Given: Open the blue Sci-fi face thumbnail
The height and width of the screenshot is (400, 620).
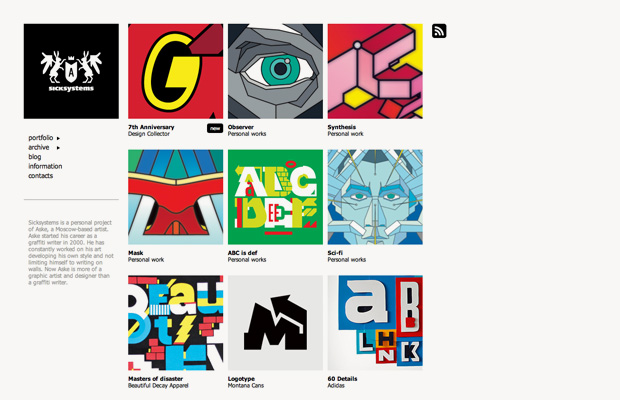Looking at the screenshot, I should [375, 197].
